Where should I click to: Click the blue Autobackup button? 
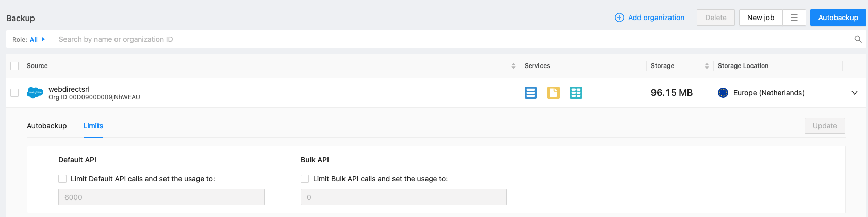pyautogui.click(x=838, y=18)
